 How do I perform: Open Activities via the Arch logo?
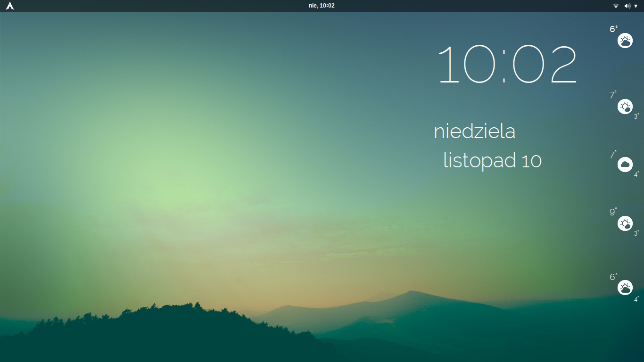(9, 6)
